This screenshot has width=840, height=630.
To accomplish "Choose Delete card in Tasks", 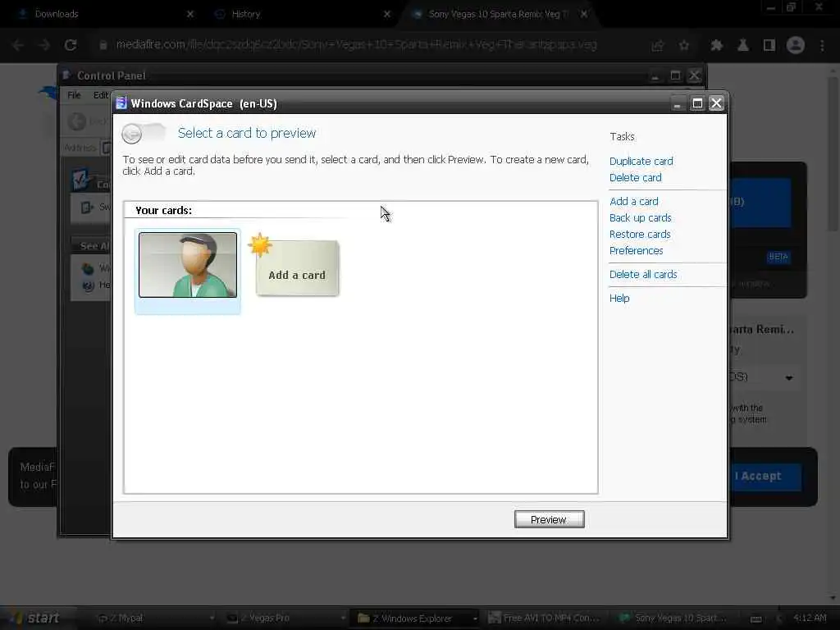I will click(x=636, y=177).
